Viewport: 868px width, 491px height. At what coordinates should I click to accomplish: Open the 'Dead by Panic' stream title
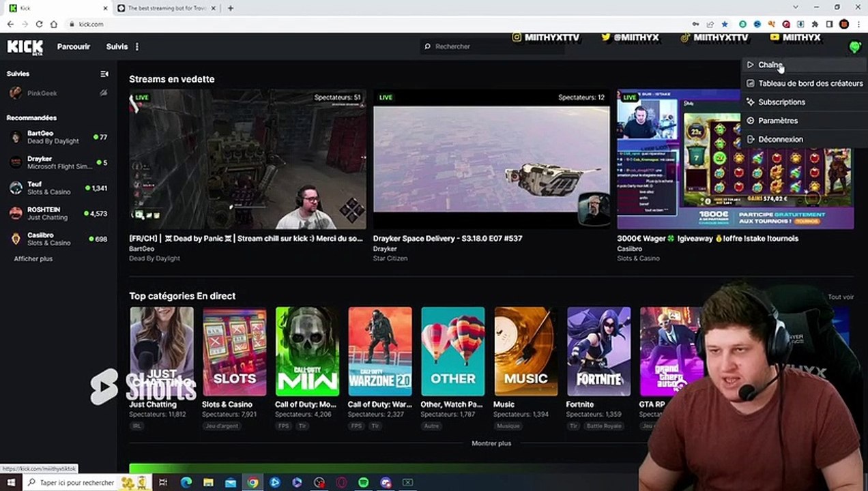coord(246,239)
